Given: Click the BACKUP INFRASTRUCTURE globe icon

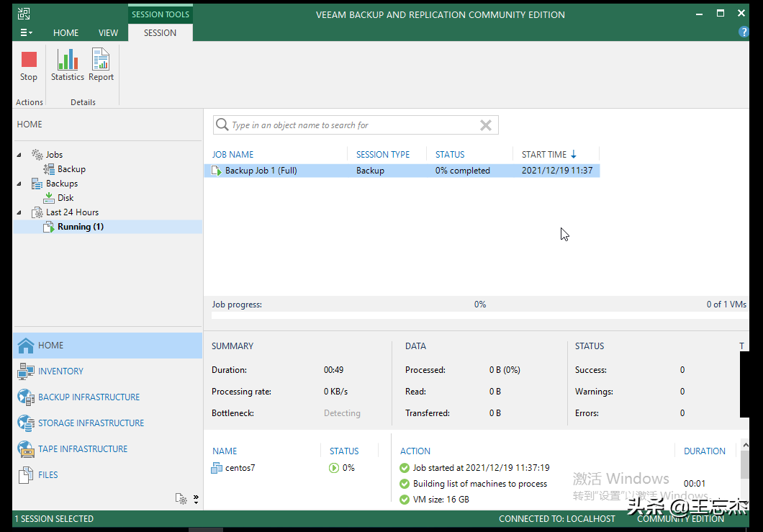Looking at the screenshot, I should [x=26, y=397].
